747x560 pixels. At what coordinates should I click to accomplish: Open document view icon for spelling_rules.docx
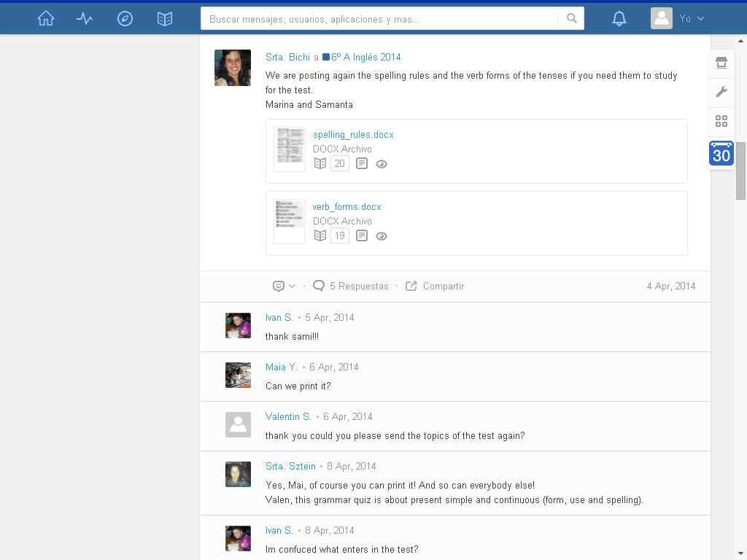click(362, 163)
